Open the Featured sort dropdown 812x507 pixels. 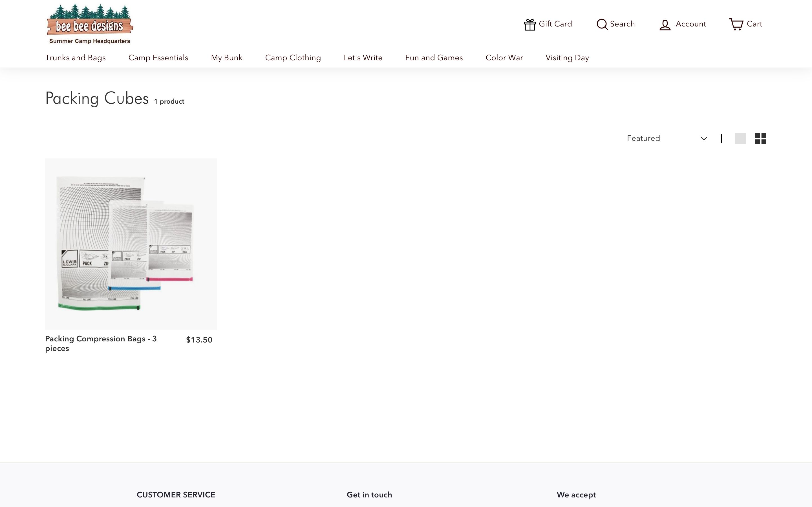pyautogui.click(x=666, y=138)
